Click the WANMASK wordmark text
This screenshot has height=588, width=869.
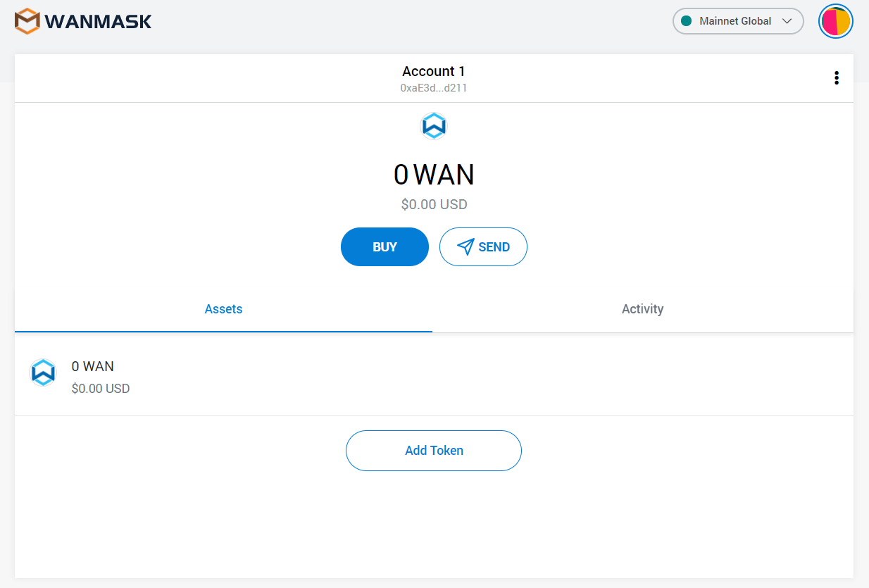(x=99, y=21)
